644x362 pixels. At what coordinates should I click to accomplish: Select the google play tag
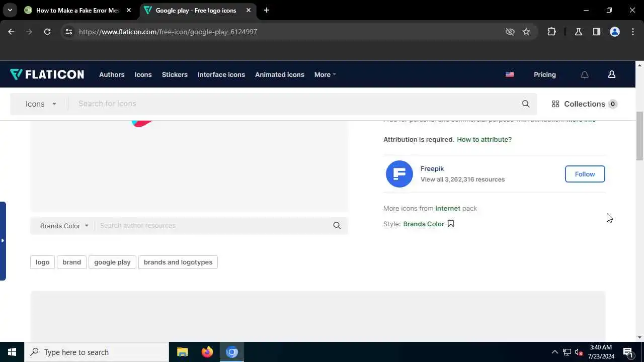(112, 262)
